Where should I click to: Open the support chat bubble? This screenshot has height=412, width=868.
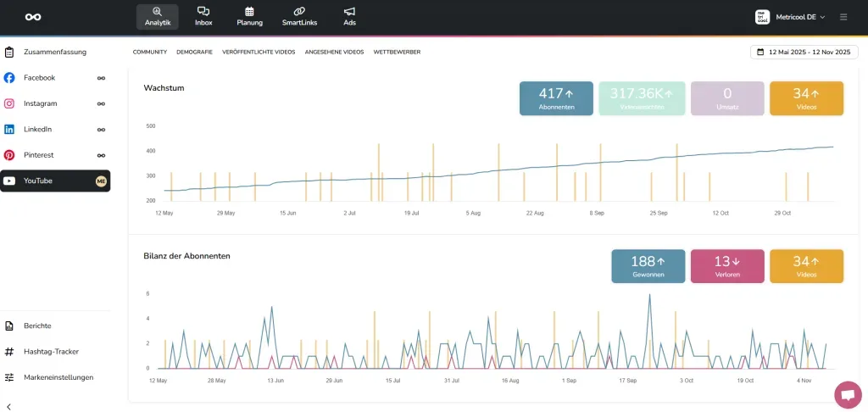click(x=847, y=394)
